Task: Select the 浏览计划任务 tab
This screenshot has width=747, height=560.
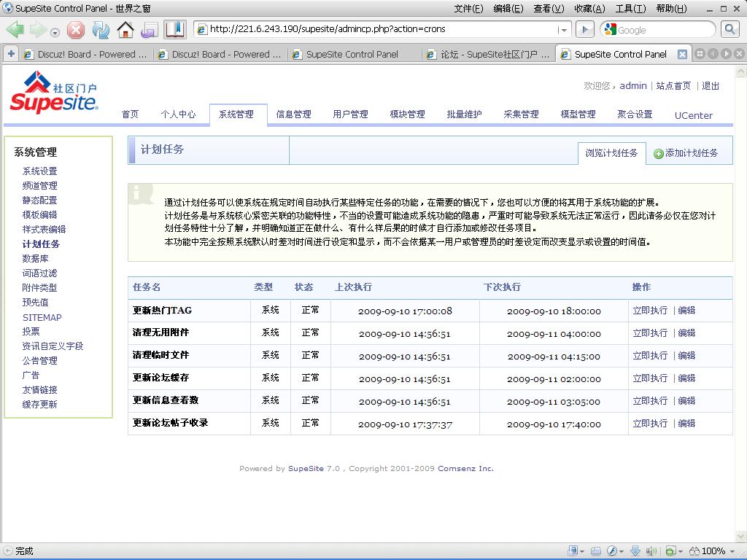Action: click(612, 153)
